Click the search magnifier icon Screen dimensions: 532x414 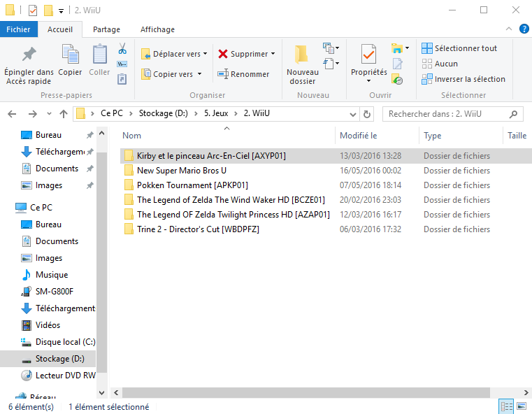point(513,115)
